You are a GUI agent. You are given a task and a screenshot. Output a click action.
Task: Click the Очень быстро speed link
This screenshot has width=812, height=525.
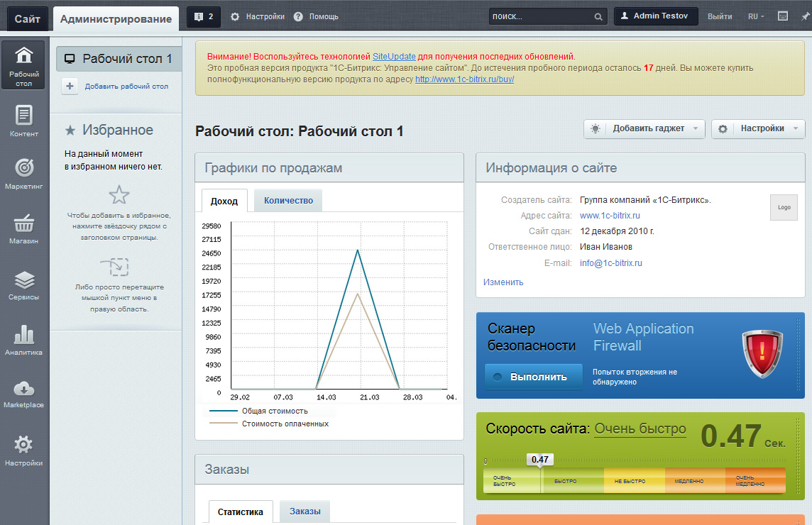[x=640, y=429]
